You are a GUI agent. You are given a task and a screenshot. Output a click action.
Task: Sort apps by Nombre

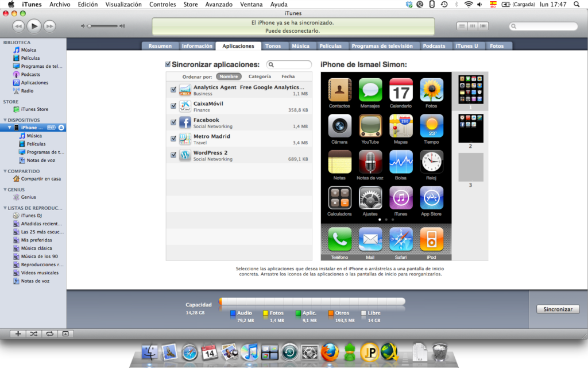[x=229, y=76]
